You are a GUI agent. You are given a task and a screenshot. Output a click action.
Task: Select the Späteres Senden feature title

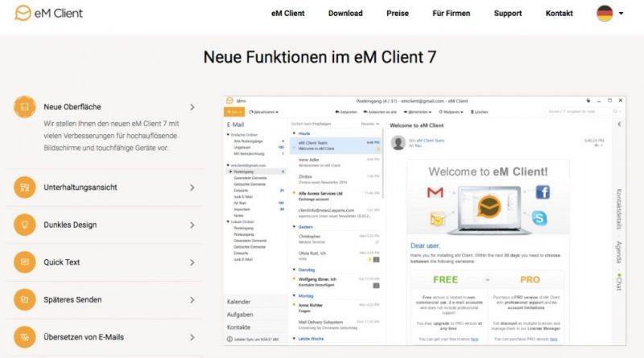point(72,300)
